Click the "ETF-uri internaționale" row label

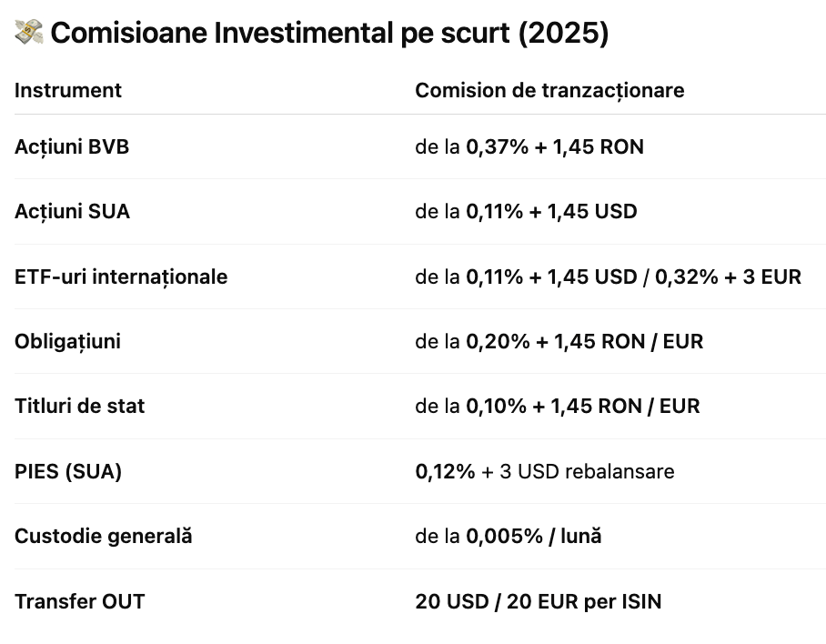(121, 277)
